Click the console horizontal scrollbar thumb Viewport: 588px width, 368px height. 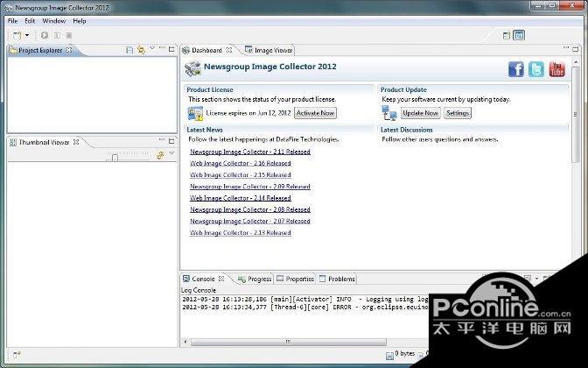tap(289, 342)
